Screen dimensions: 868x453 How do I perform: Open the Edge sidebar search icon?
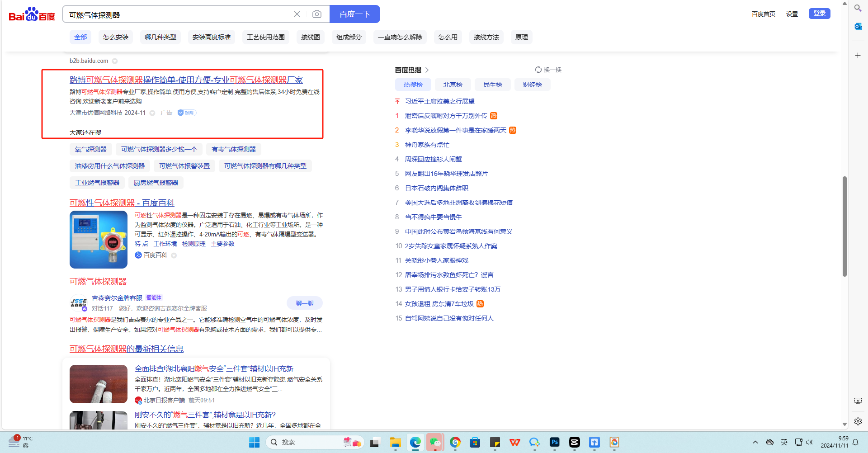858,8
